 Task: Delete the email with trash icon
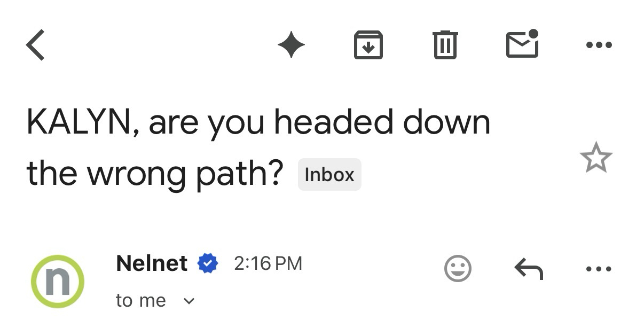coord(445,45)
